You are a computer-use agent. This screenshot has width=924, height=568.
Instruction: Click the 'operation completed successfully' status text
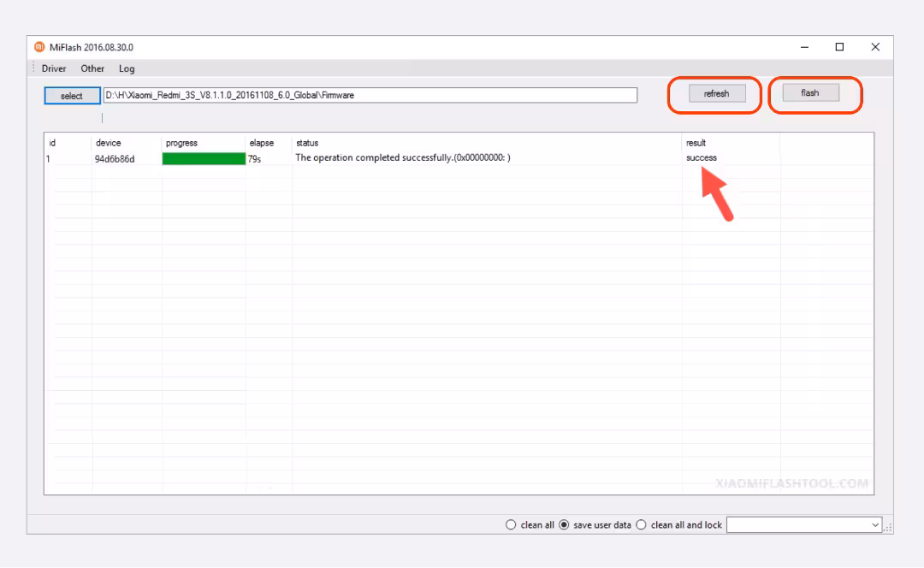[402, 157]
